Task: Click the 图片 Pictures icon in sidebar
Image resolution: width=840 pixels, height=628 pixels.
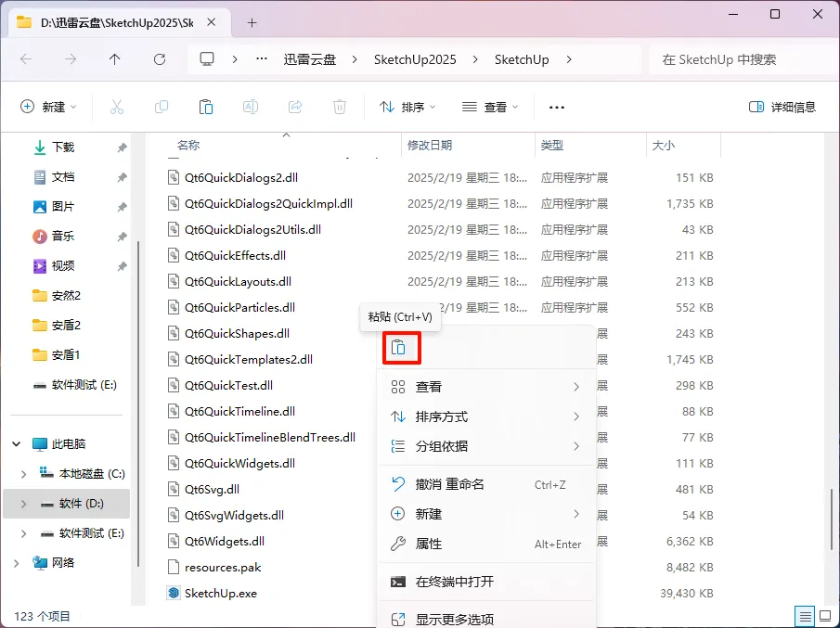Action: pyautogui.click(x=40, y=207)
